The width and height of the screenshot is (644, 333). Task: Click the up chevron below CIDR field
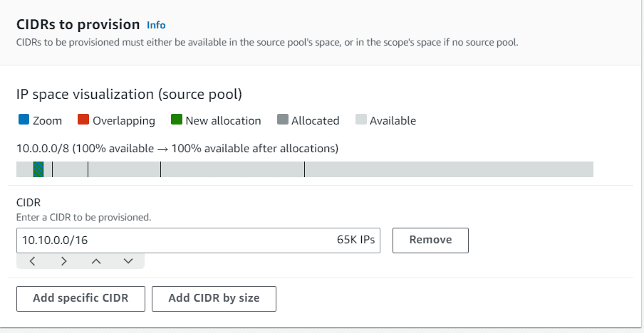point(96,261)
